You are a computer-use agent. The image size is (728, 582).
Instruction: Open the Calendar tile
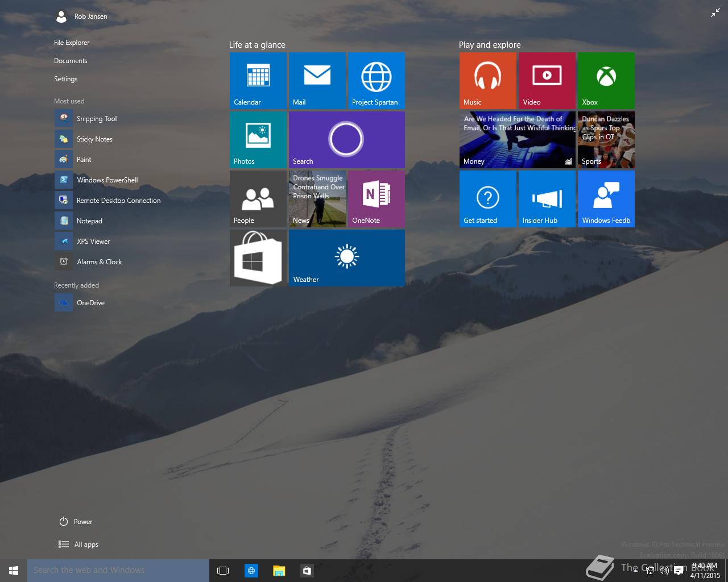(258, 81)
